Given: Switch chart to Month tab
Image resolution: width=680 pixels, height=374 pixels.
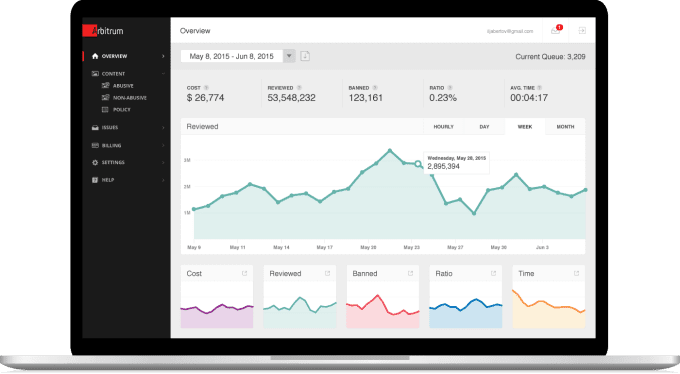Looking at the screenshot, I should (565, 127).
